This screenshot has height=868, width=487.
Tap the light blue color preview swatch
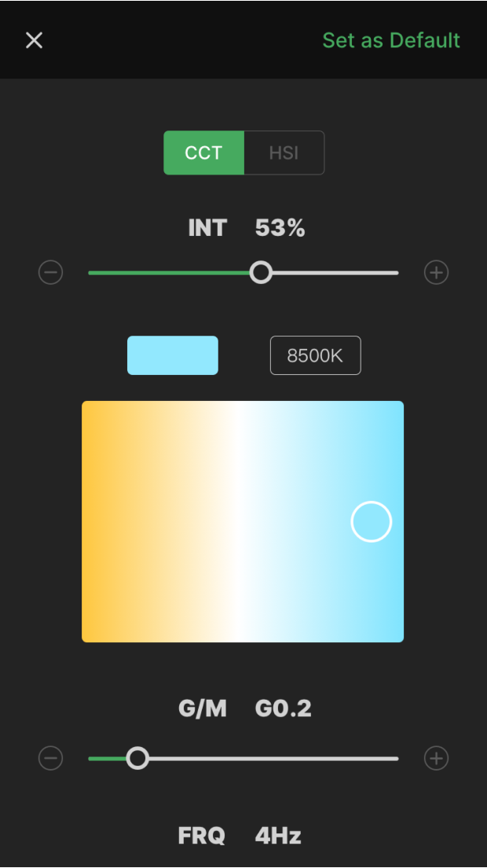(x=173, y=355)
